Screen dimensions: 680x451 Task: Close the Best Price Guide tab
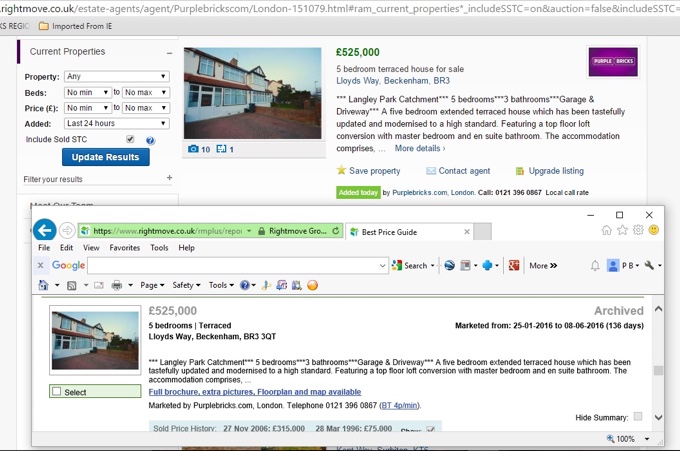(467, 232)
